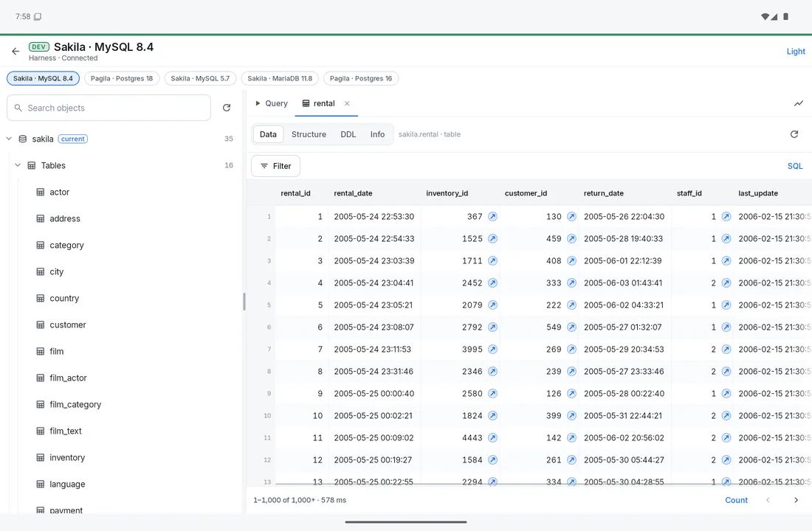Open the city table
This screenshot has width=812, height=531.
pyautogui.click(x=56, y=271)
